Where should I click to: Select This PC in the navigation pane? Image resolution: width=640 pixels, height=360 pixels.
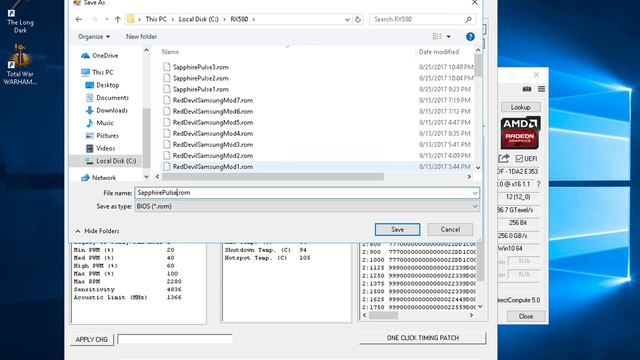[97, 72]
